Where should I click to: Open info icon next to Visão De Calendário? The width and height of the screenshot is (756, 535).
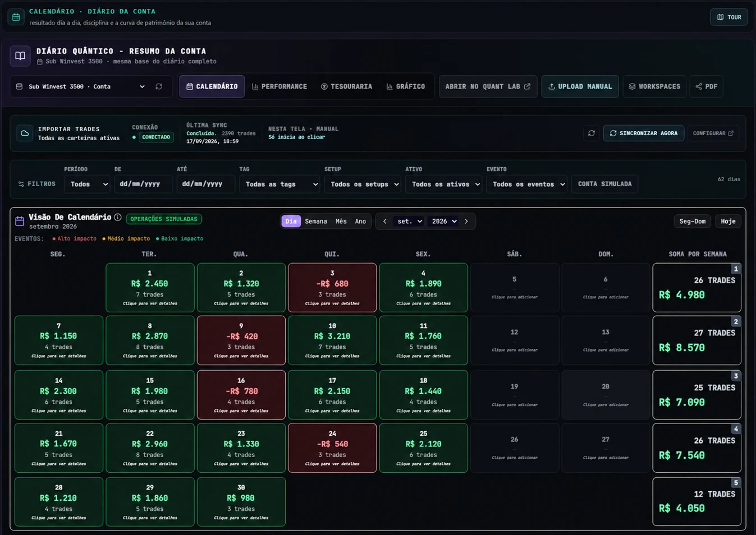coord(117,217)
